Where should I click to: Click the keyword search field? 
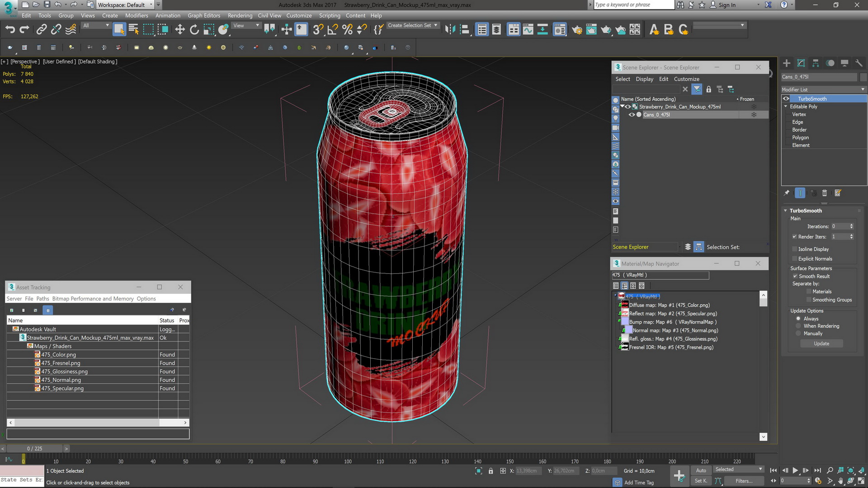633,5
